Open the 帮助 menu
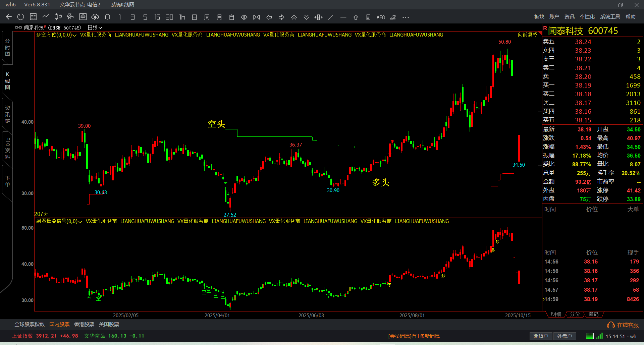 pyautogui.click(x=631, y=17)
